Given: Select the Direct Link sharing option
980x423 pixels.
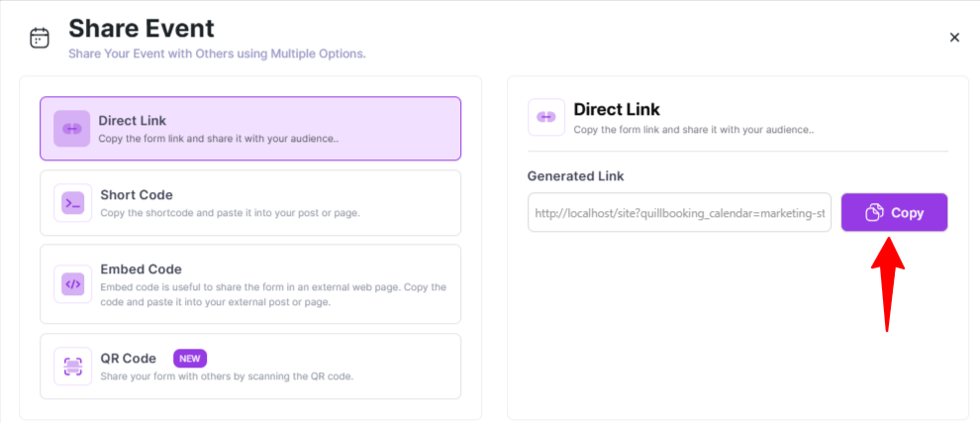Looking at the screenshot, I should pyautogui.click(x=250, y=129).
